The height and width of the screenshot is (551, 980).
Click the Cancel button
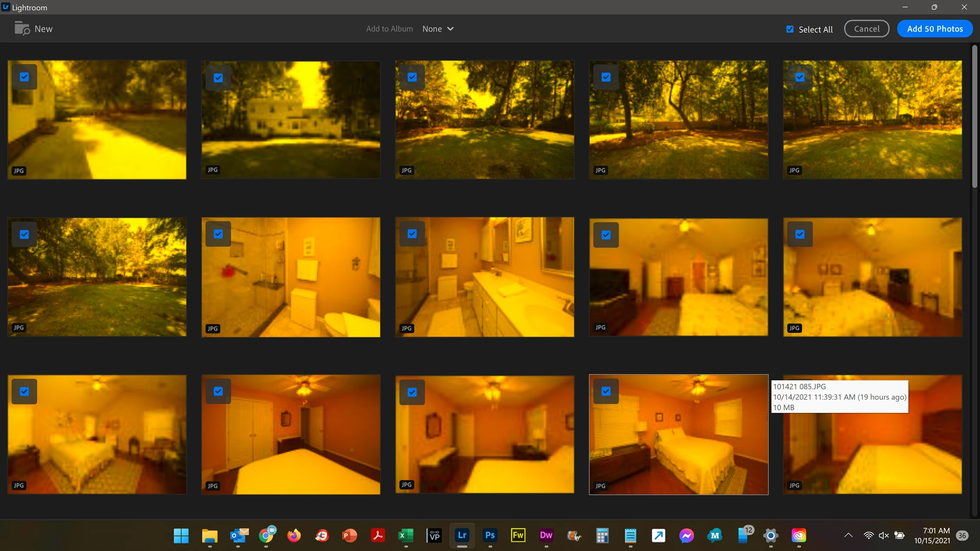pos(866,29)
